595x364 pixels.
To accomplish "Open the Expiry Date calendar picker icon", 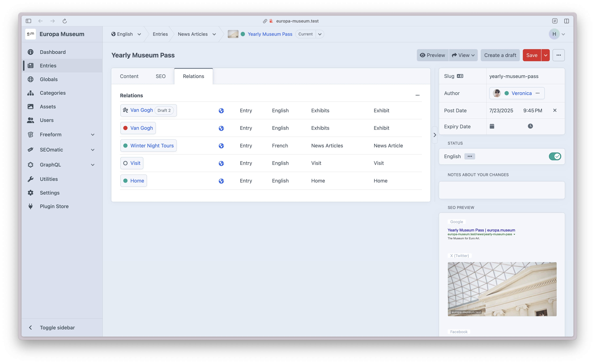I will [x=492, y=126].
